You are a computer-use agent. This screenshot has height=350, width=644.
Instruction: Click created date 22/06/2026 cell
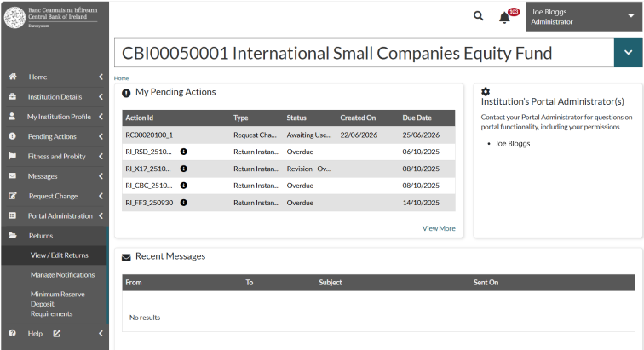coord(359,135)
